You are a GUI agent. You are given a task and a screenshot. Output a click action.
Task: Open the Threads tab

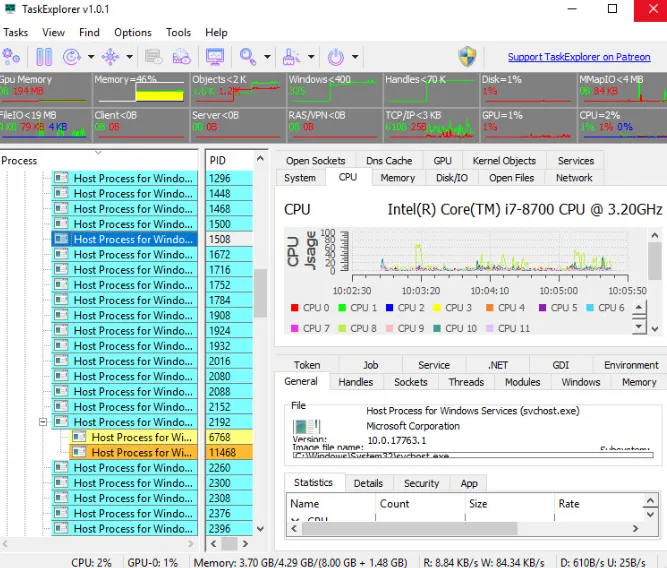[466, 382]
